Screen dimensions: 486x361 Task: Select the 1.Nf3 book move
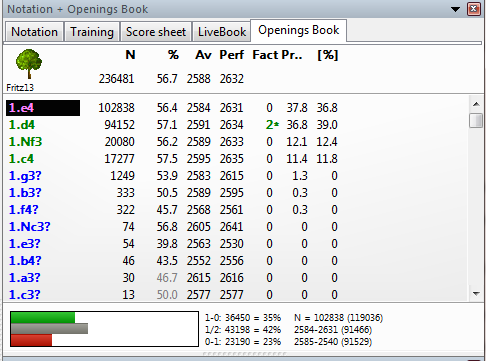[25, 142]
